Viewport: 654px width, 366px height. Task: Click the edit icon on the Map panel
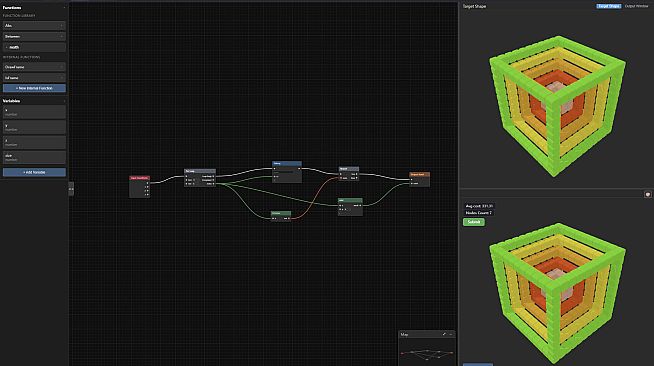tap(444, 334)
